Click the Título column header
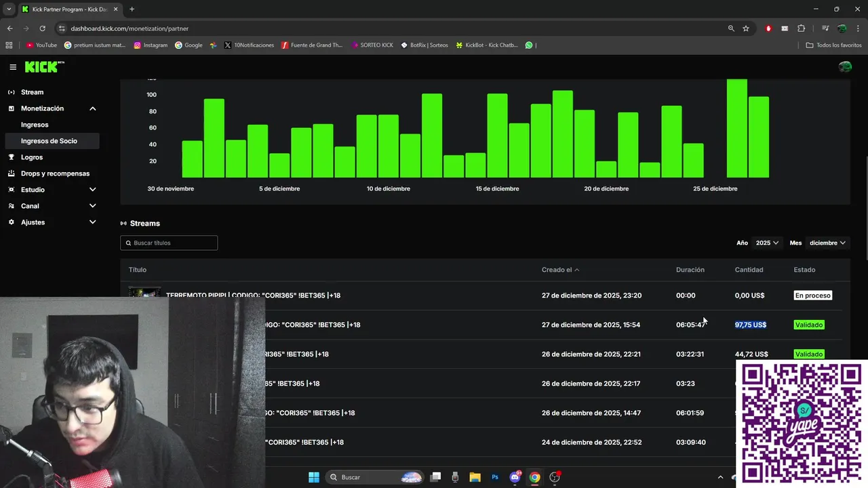This screenshot has height=488, width=868. (x=138, y=270)
